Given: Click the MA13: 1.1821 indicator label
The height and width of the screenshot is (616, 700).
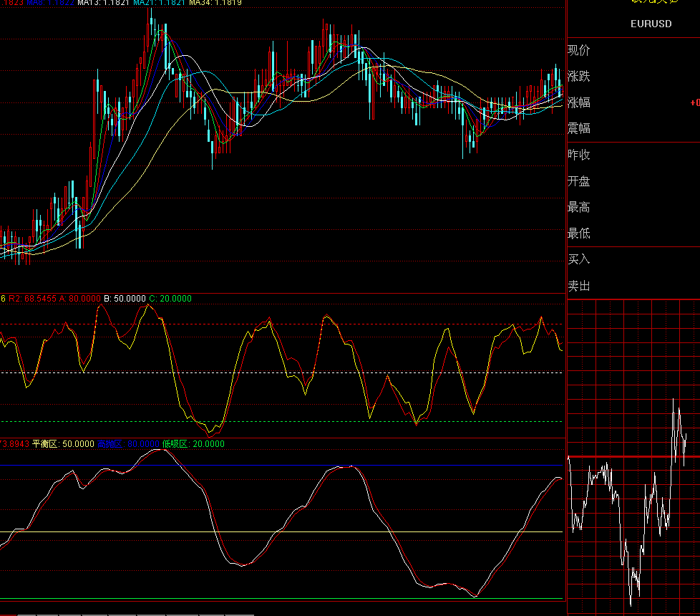Looking at the screenshot, I should (103, 3).
